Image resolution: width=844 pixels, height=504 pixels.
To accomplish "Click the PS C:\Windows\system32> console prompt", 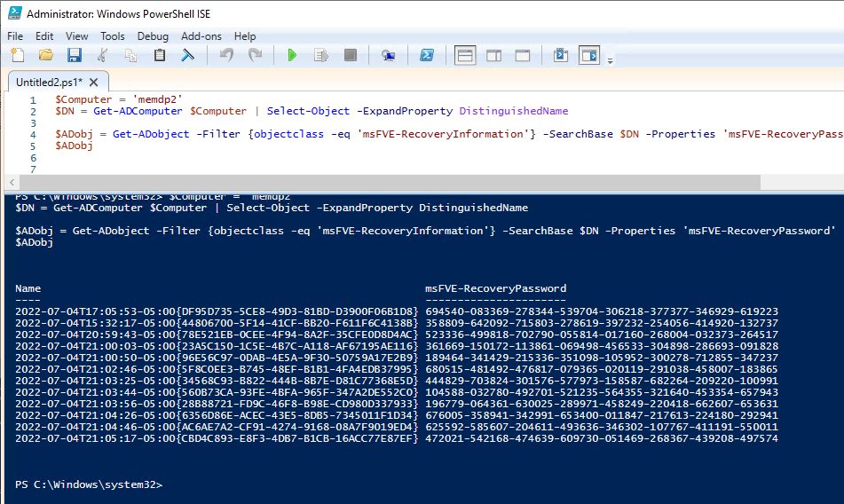I will pyautogui.click(x=89, y=484).
